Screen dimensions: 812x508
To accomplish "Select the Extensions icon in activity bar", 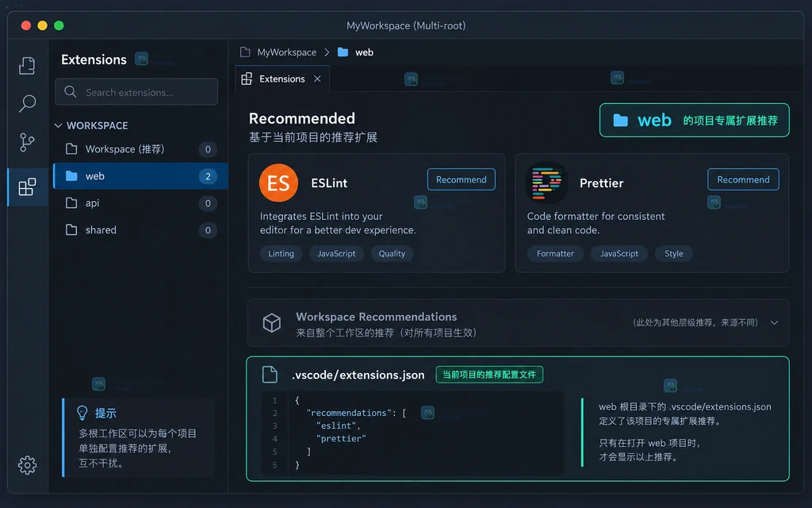I will (27, 187).
